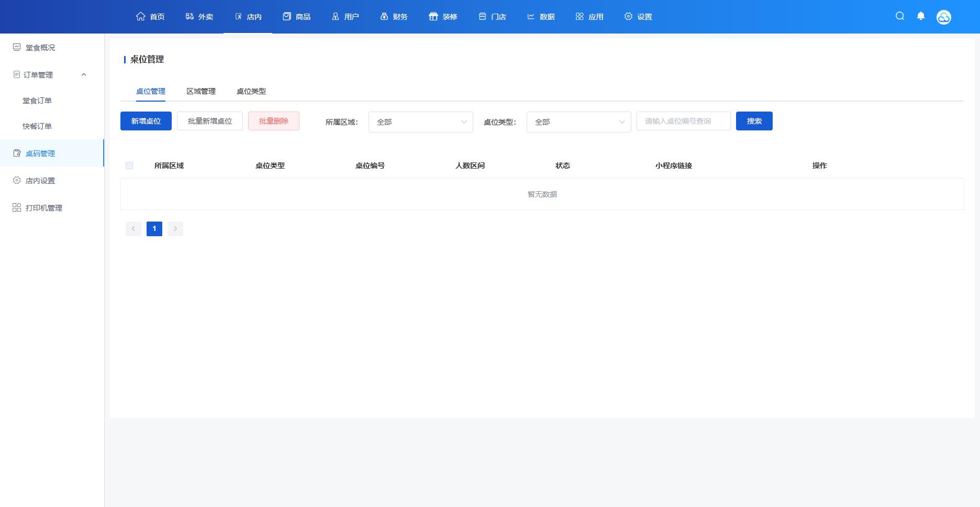Open the 桌位类型 filter dropdown
Image resolution: width=980 pixels, height=507 pixels.
point(578,122)
